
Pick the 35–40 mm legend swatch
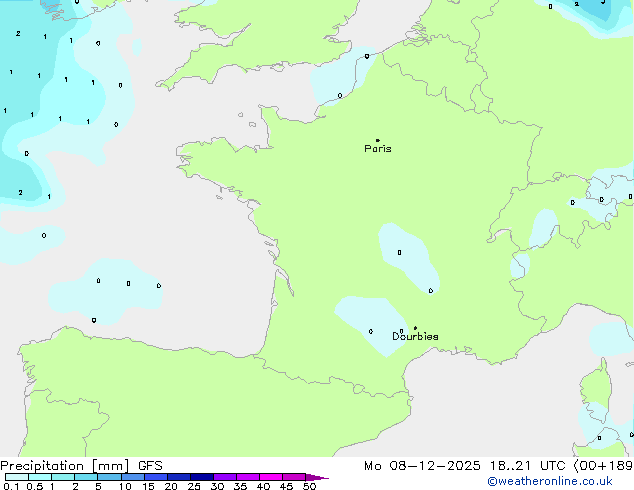248,477
